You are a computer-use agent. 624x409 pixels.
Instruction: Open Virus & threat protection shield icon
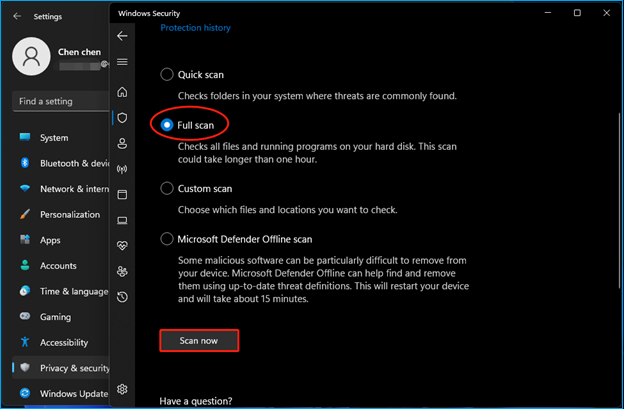122,118
